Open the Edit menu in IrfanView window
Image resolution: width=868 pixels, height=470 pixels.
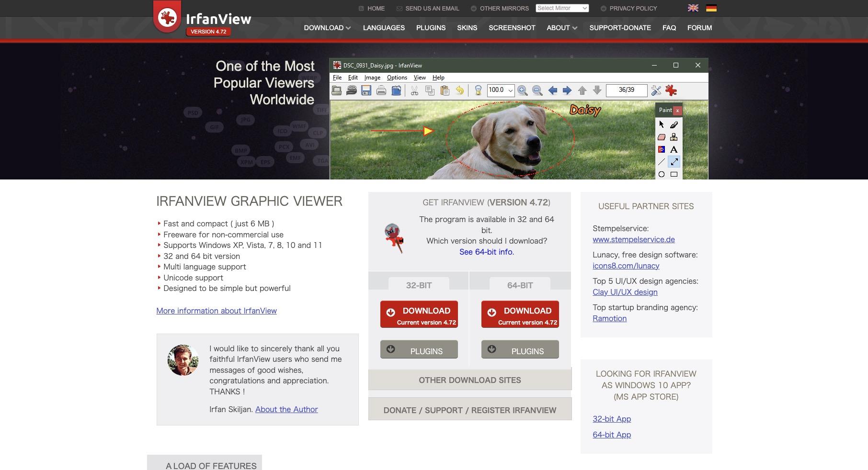353,78
